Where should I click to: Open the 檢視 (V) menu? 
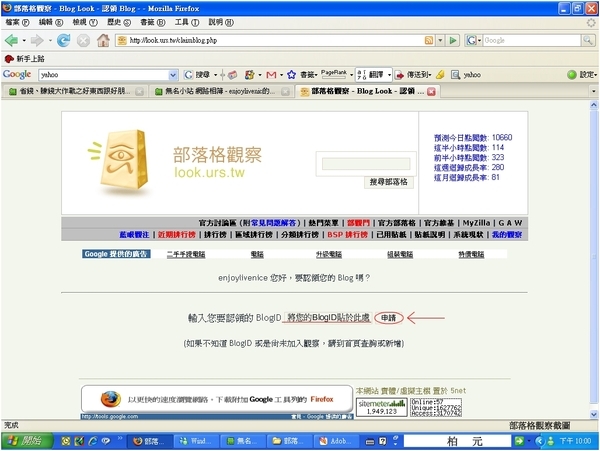click(85, 22)
